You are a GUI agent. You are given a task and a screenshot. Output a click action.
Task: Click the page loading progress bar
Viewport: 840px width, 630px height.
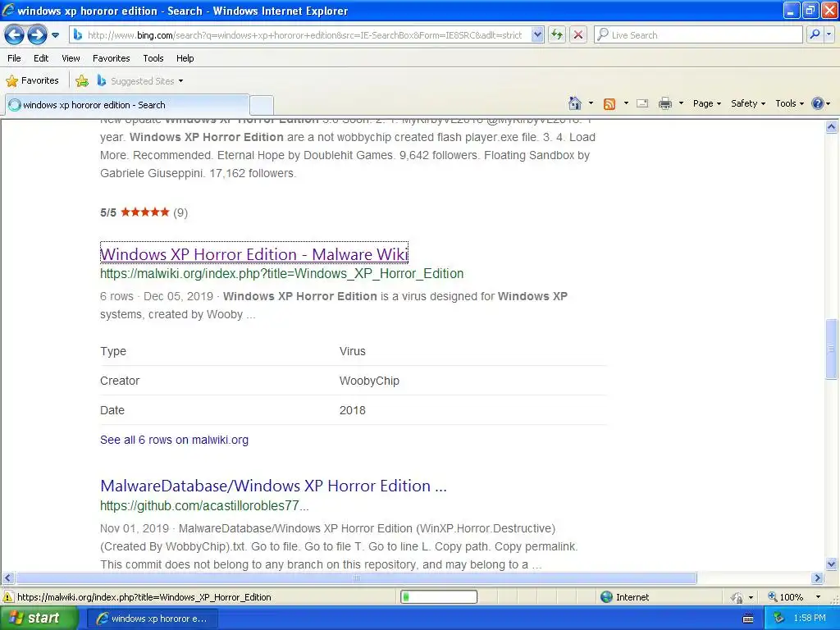pyautogui.click(x=439, y=597)
